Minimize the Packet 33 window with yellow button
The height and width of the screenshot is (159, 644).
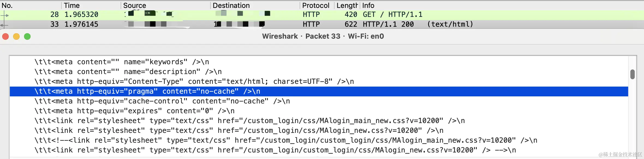pos(16,36)
